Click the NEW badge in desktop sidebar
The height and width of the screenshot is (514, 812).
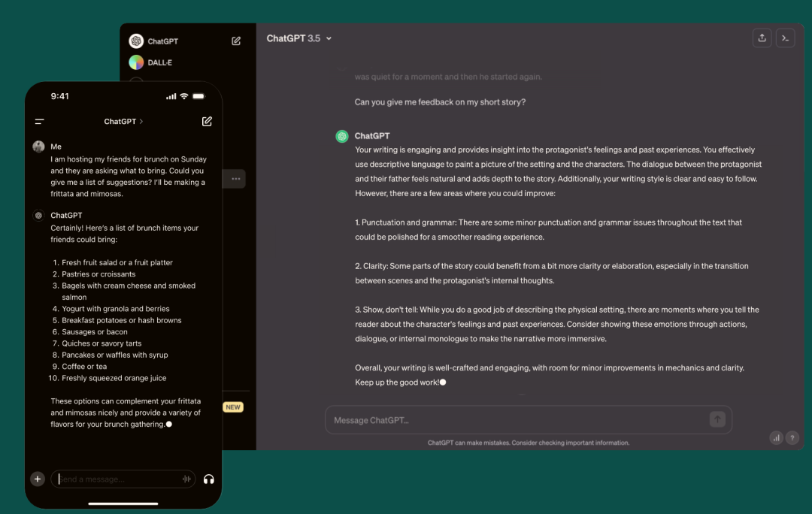click(x=233, y=407)
